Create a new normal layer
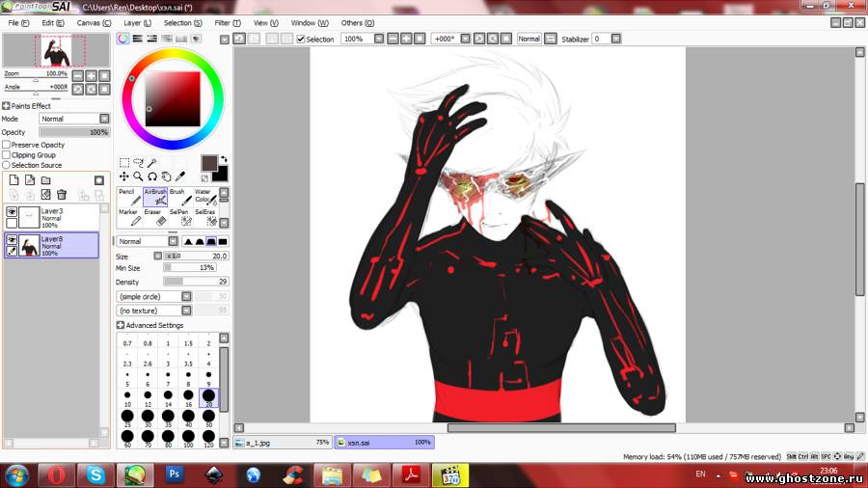 tap(14, 180)
